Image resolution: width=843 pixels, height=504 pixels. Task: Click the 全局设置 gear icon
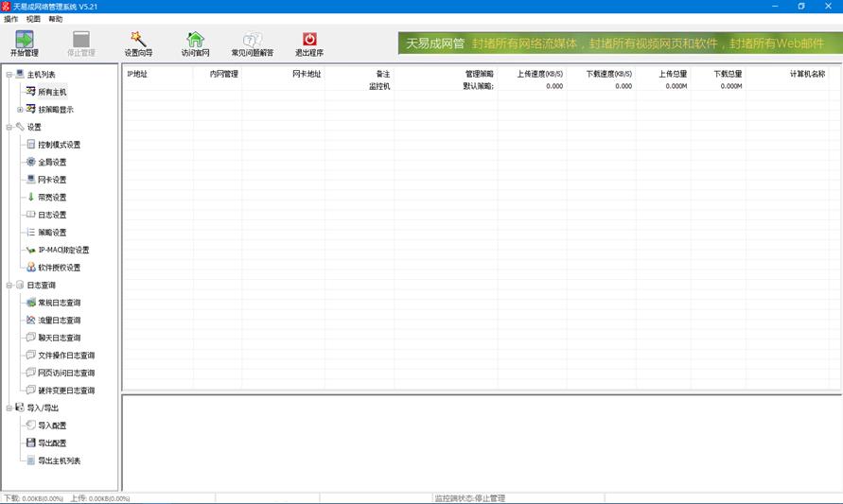tap(30, 162)
